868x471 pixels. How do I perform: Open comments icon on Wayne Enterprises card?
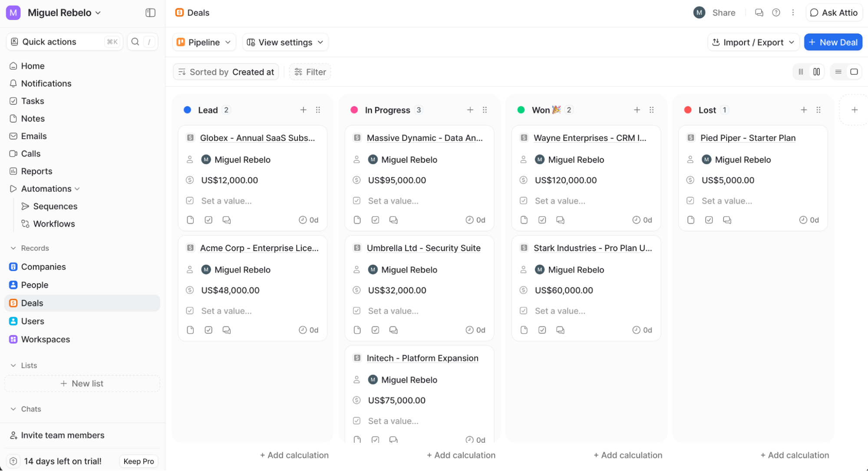tap(560, 220)
